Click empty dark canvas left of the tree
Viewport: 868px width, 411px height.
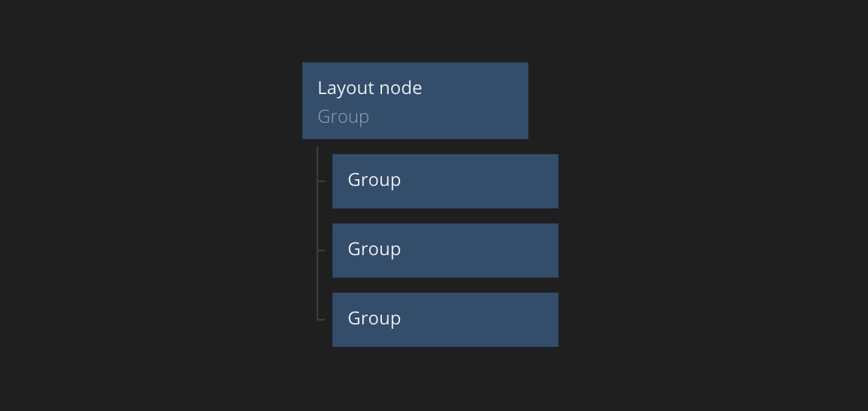(x=151, y=226)
